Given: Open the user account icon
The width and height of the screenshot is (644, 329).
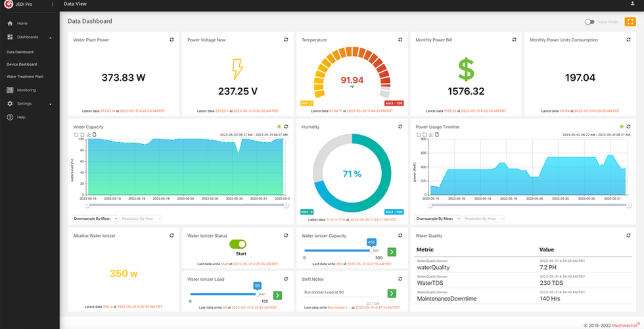Looking at the screenshot, I should pos(632,4).
